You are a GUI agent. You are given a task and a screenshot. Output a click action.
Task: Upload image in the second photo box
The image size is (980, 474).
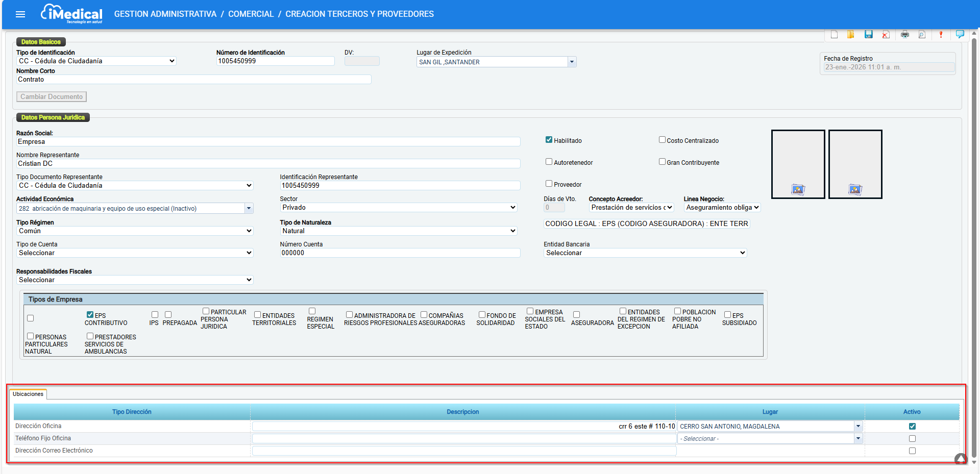coord(855,190)
